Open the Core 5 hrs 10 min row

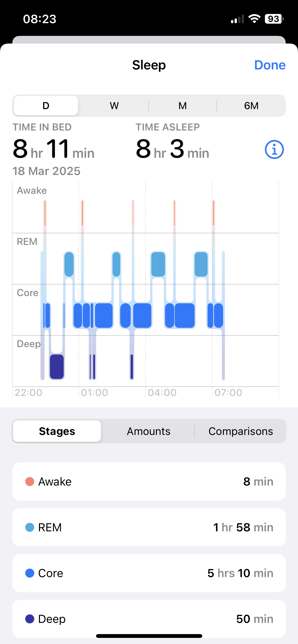149,573
